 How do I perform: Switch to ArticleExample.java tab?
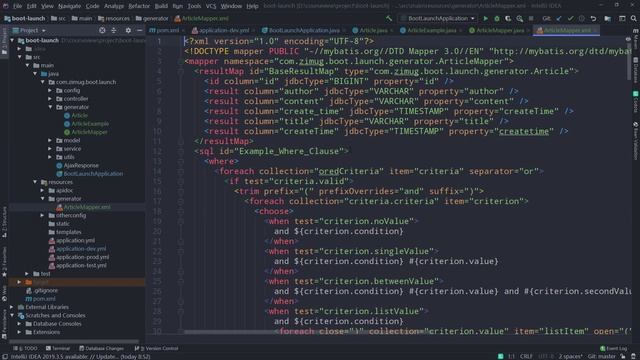(x=432, y=30)
